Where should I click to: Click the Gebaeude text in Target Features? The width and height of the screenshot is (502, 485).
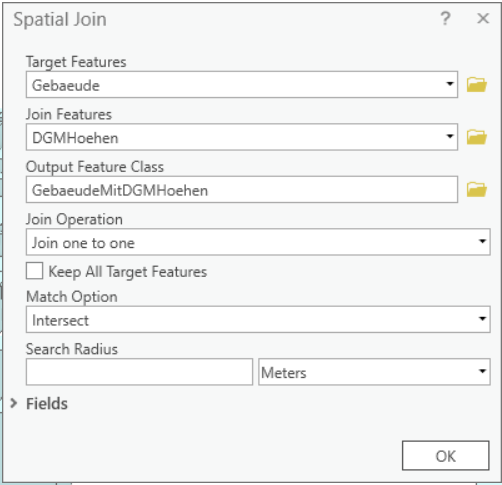66,86
